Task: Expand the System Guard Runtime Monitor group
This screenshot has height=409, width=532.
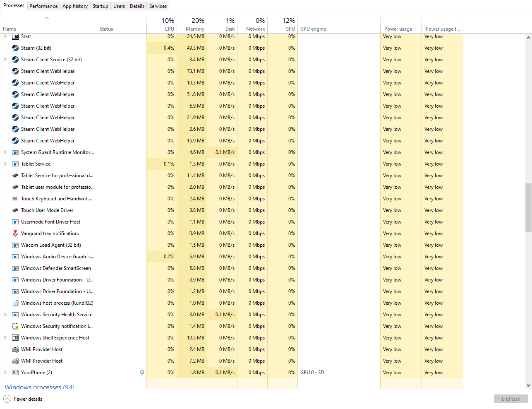Action: pos(5,152)
